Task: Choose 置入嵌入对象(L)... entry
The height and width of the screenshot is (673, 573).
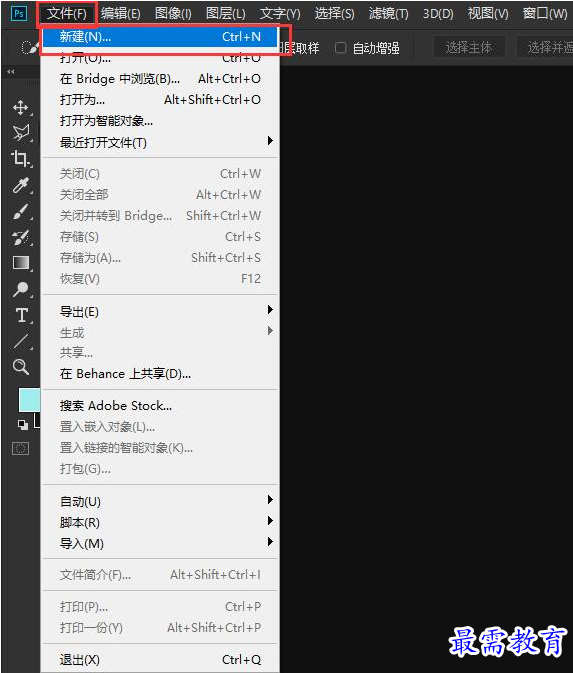Action: [x=160, y=427]
